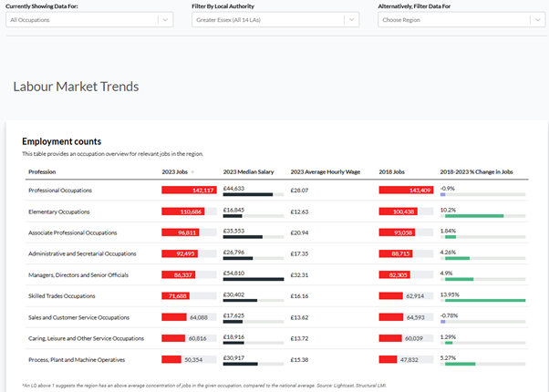Screen dimensions: 549x392
Task: Open the Choose Region filter box
Action: click(451, 19)
